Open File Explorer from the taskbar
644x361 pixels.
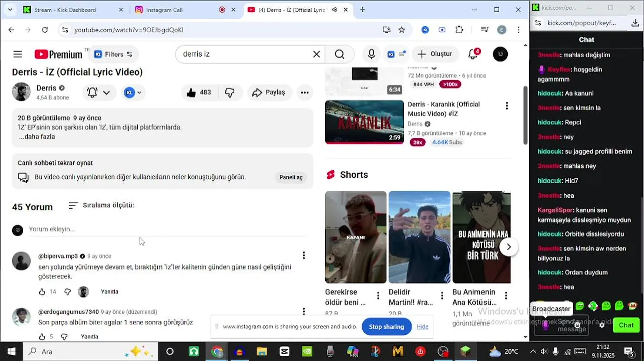click(262, 351)
